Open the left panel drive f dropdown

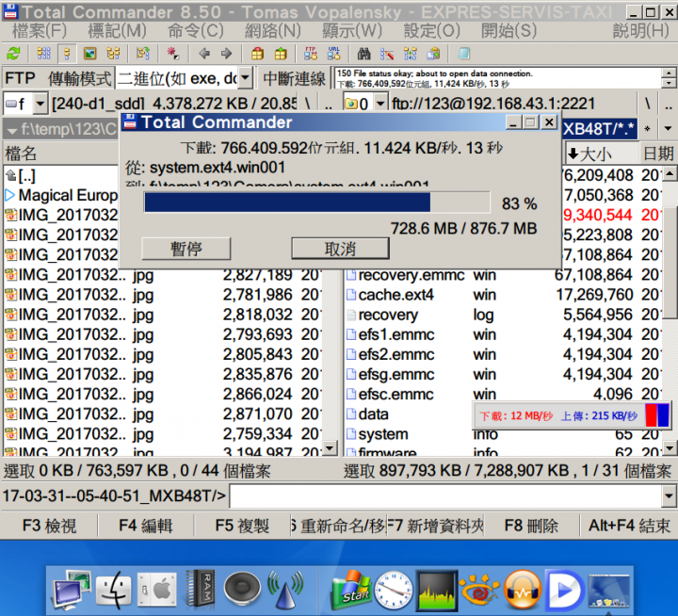[x=40, y=104]
